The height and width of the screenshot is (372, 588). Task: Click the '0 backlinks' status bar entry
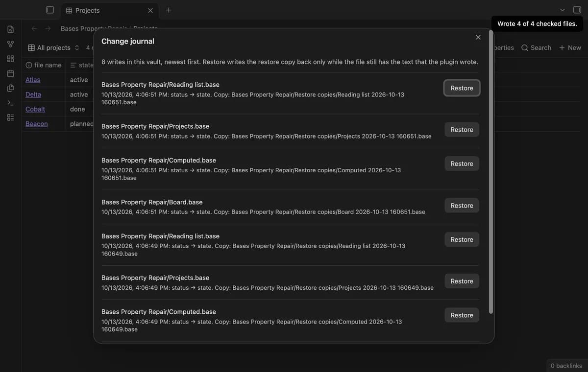click(566, 366)
